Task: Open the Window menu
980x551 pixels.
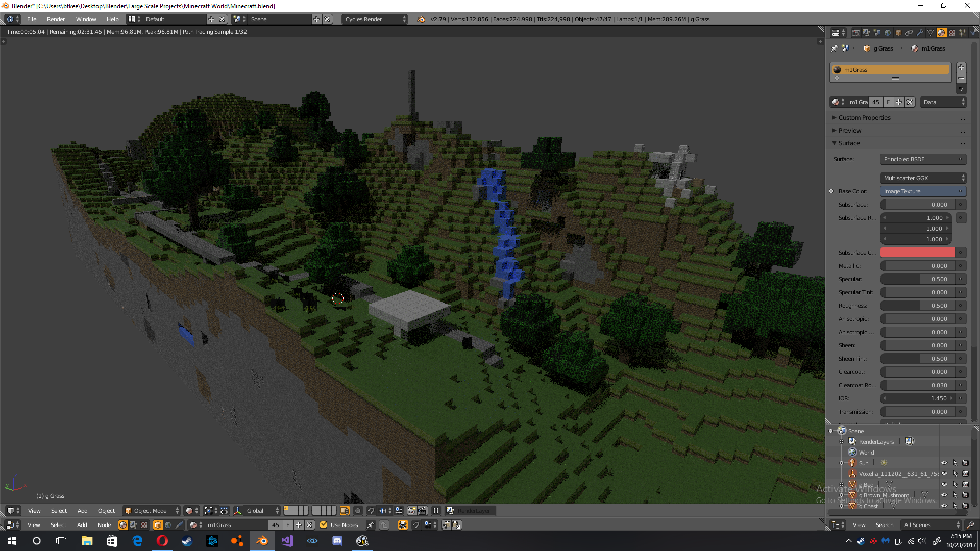Action: (x=86, y=19)
